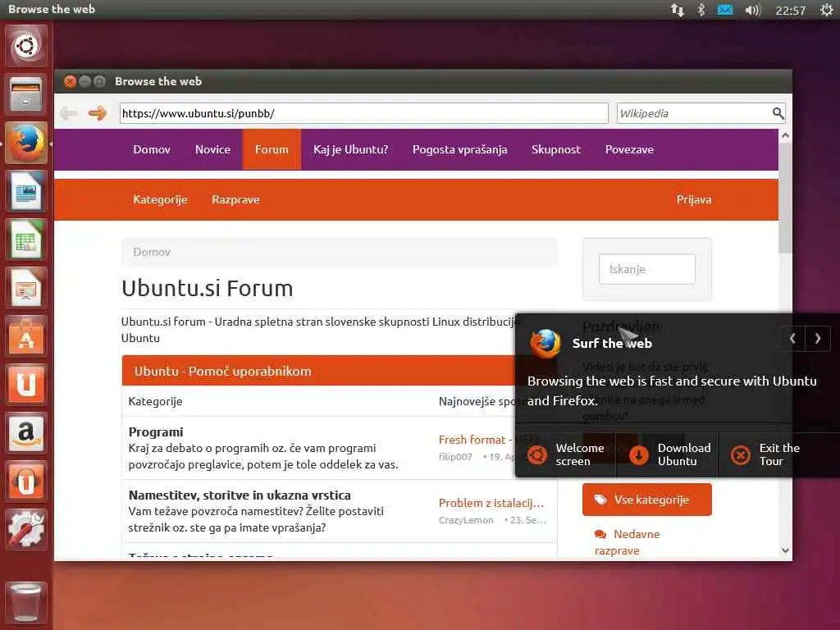Click the Vse kategorije button
Image resolution: width=840 pixels, height=630 pixels.
[647, 500]
